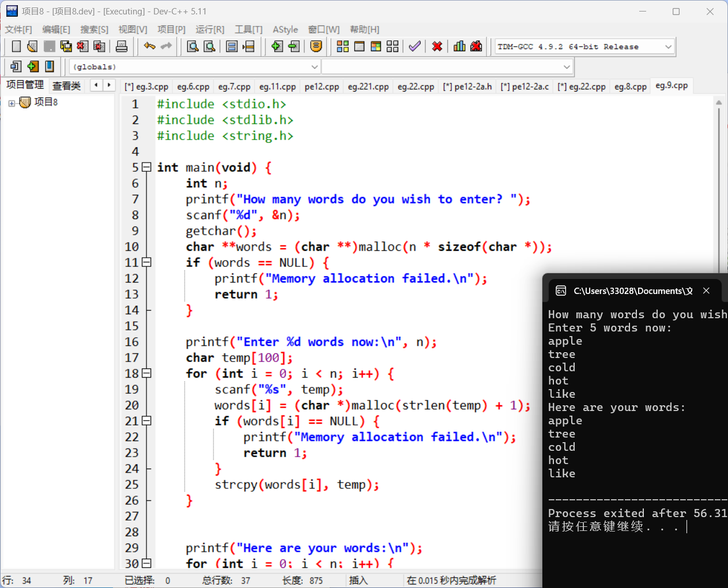Switch to the pe12-2a.h tab
728x588 pixels.
467,86
